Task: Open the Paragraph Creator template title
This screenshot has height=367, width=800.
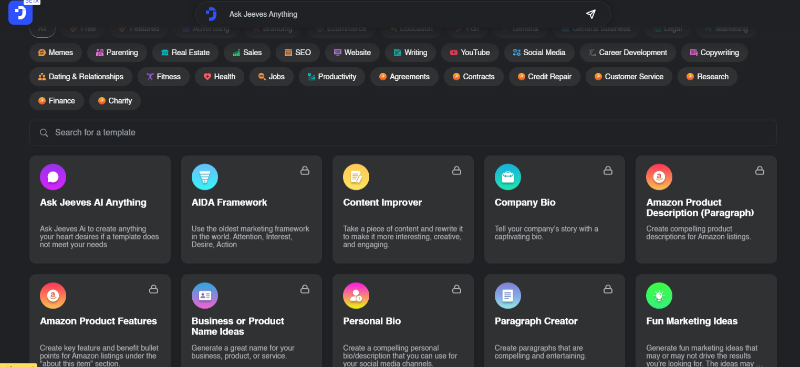Action: (x=536, y=321)
